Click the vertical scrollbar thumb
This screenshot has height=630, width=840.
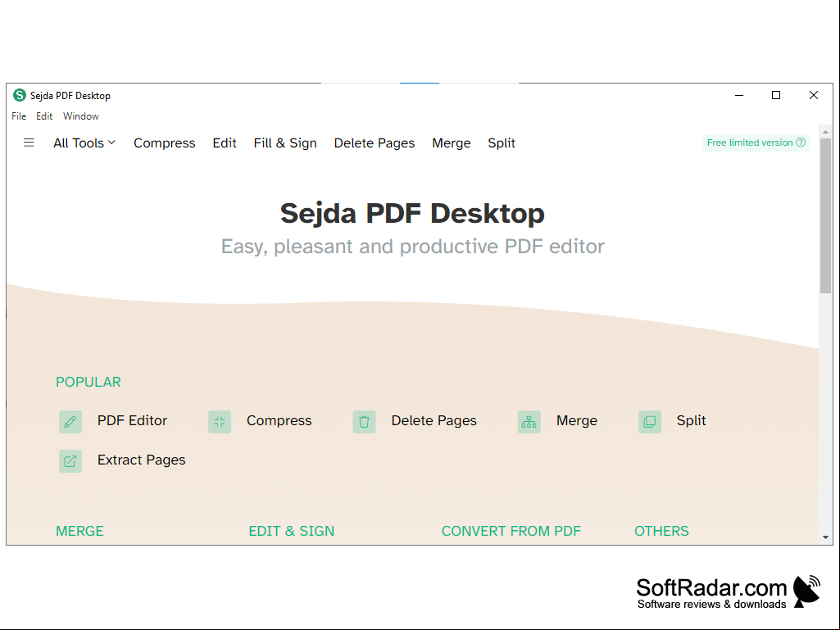click(825, 215)
